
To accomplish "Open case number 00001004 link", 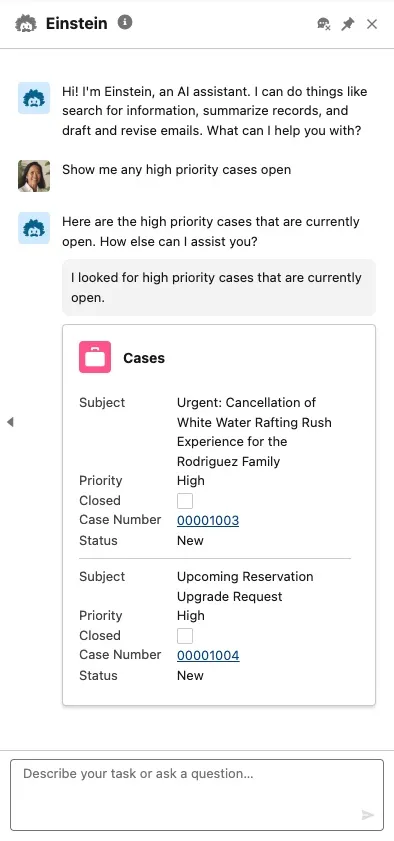I will point(208,655).
